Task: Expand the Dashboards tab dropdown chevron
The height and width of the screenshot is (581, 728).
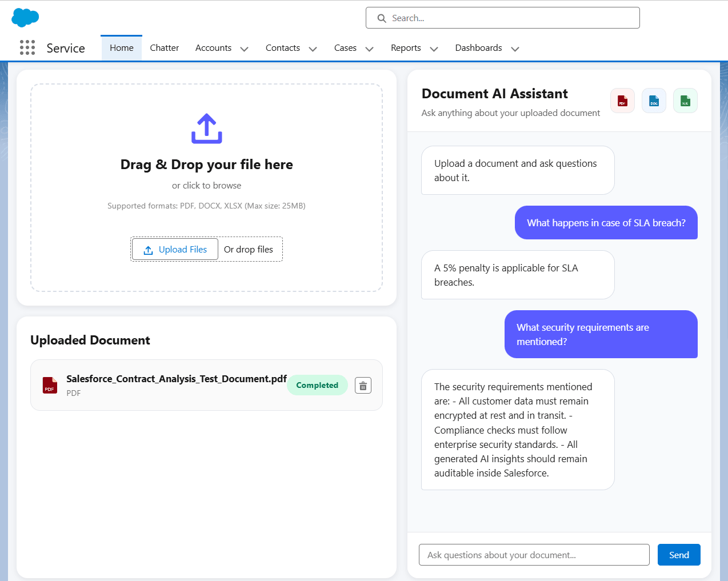Action: pyautogui.click(x=515, y=49)
